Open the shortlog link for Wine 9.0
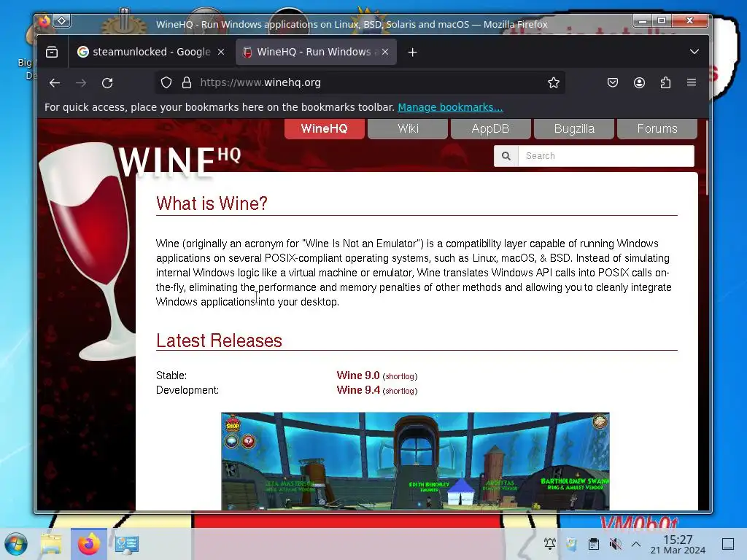This screenshot has width=747, height=560. pos(400,376)
